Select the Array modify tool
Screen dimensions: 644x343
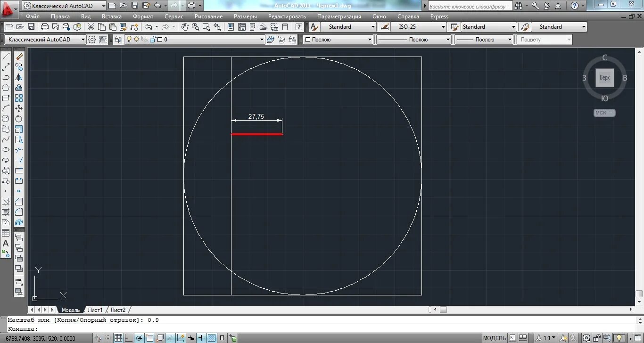pos(19,98)
